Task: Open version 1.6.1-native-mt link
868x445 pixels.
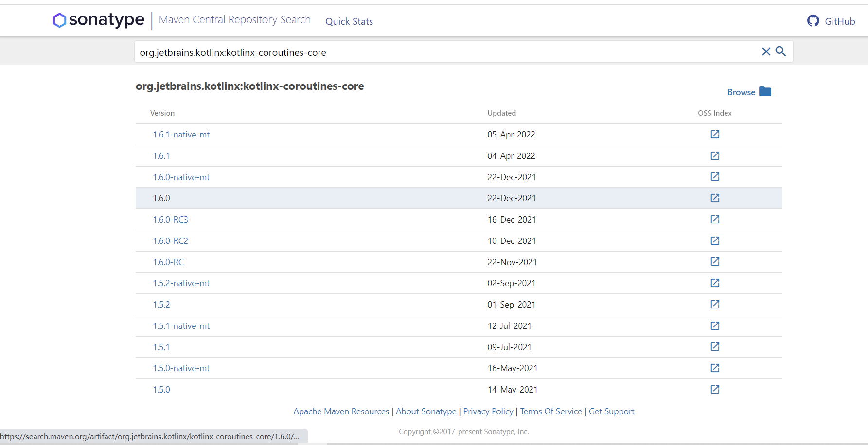Action: 181,135
